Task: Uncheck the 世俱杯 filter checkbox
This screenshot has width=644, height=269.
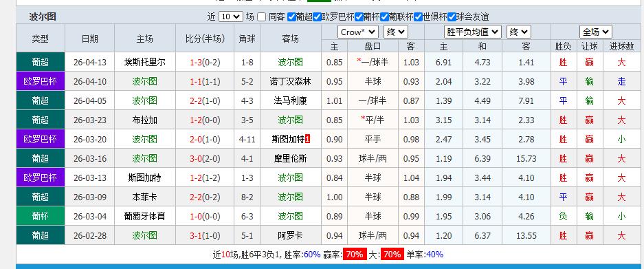Action: [418, 17]
